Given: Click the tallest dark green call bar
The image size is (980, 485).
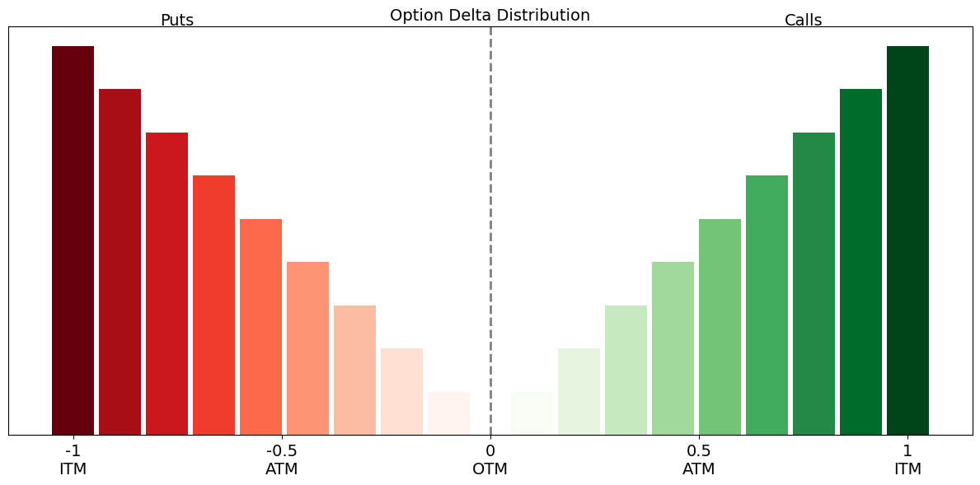Looking at the screenshot, I should (x=907, y=240).
